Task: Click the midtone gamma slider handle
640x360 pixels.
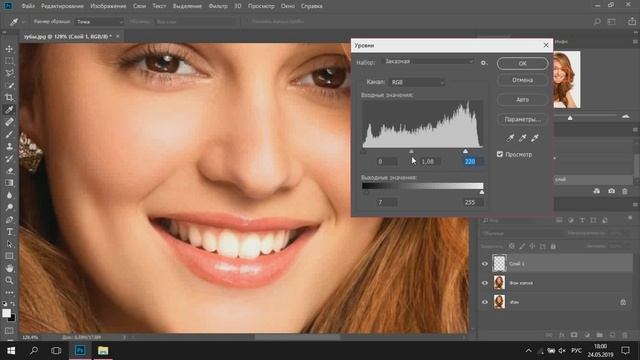Action: pyautogui.click(x=411, y=151)
